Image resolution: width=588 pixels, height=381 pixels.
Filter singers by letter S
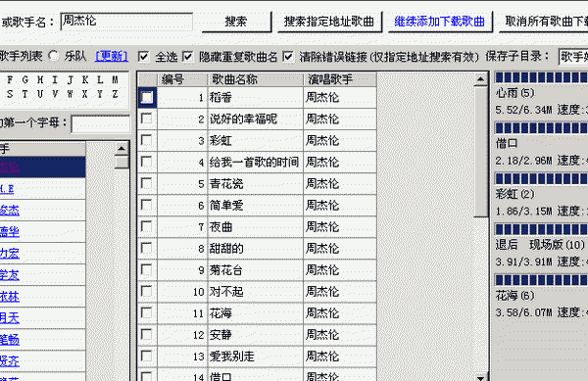[x=10, y=94]
